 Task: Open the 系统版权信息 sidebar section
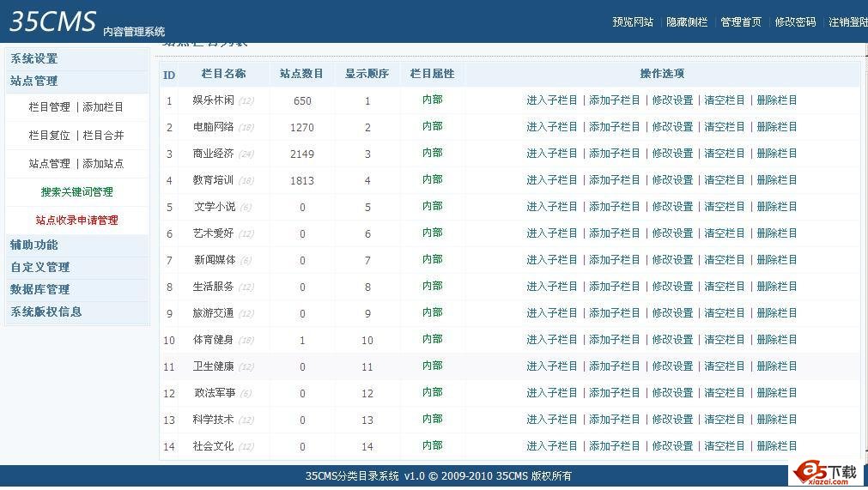pyautogui.click(x=46, y=312)
